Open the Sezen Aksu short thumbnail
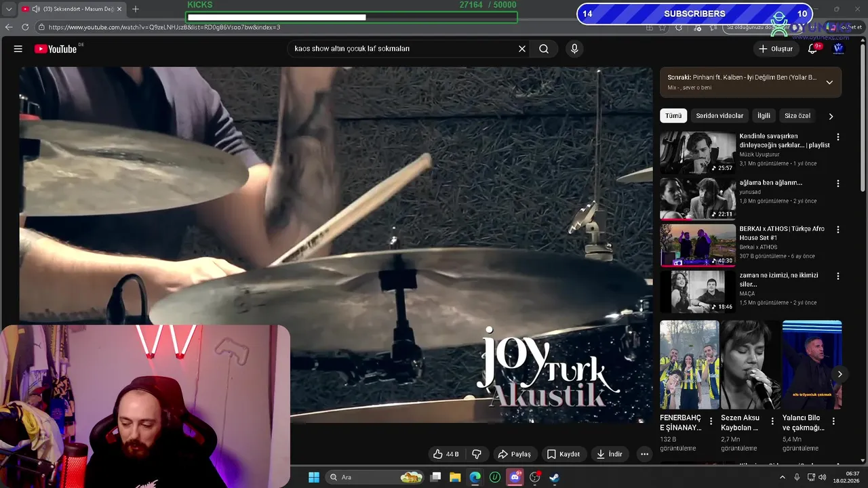The image size is (868, 488). tap(751, 365)
